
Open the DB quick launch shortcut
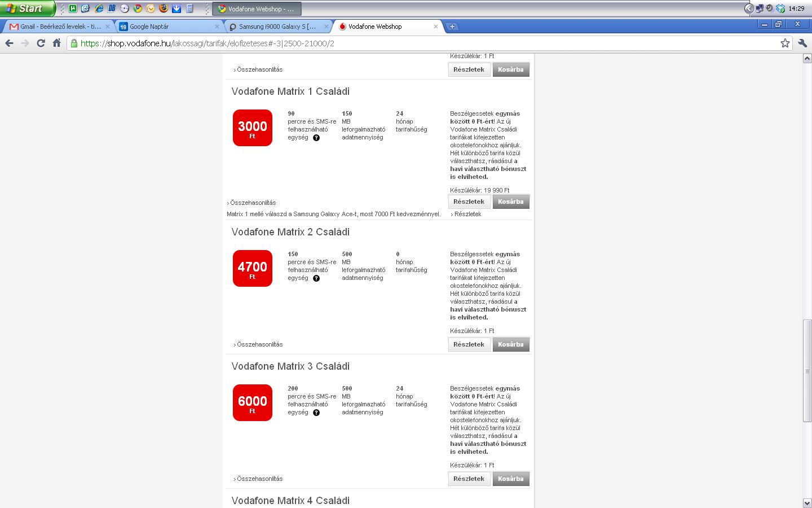pos(112,8)
